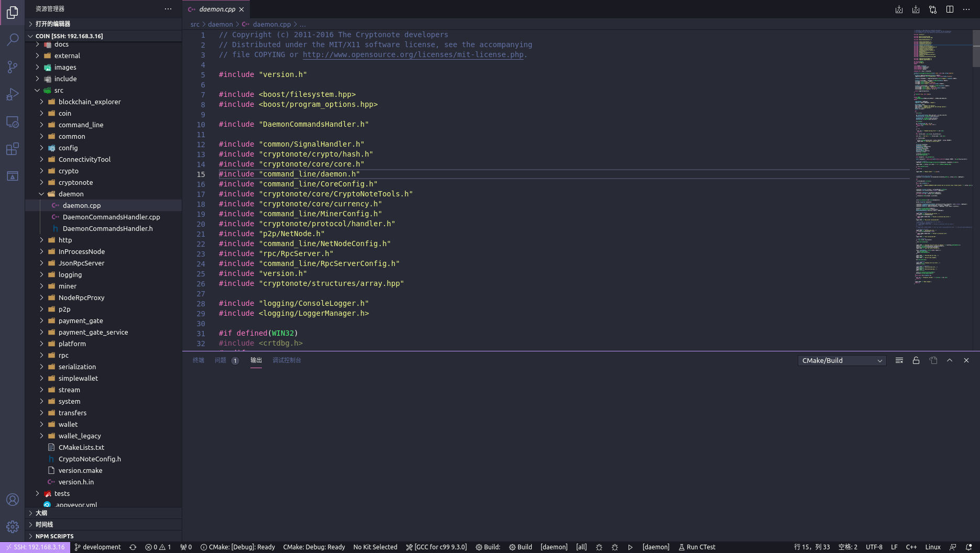Open the Extensions view
Image resolution: width=980 pixels, height=553 pixels.
click(13, 149)
